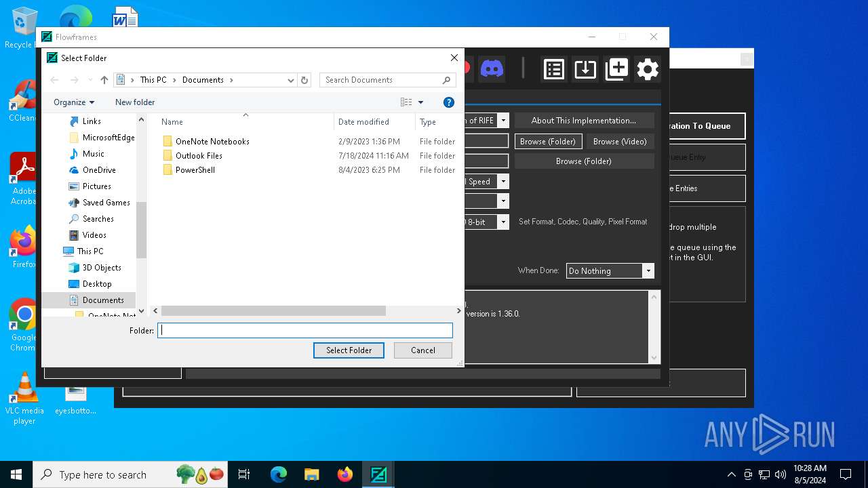Open the queue list icon in Flowframes
This screenshot has width=868, height=488.
pyautogui.click(x=554, y=69)
